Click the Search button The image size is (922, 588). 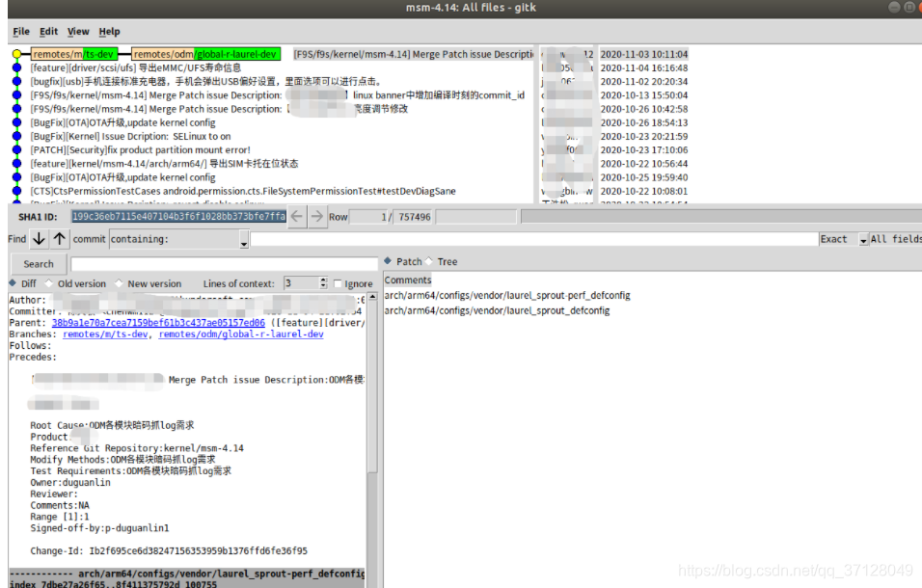point(39,264)
